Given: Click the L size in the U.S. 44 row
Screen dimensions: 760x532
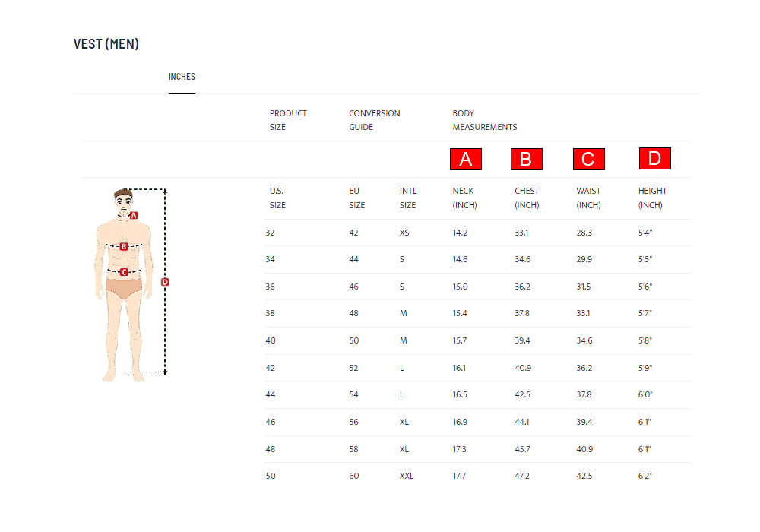Looking at the screenshot, I should [x=402, y=394].
